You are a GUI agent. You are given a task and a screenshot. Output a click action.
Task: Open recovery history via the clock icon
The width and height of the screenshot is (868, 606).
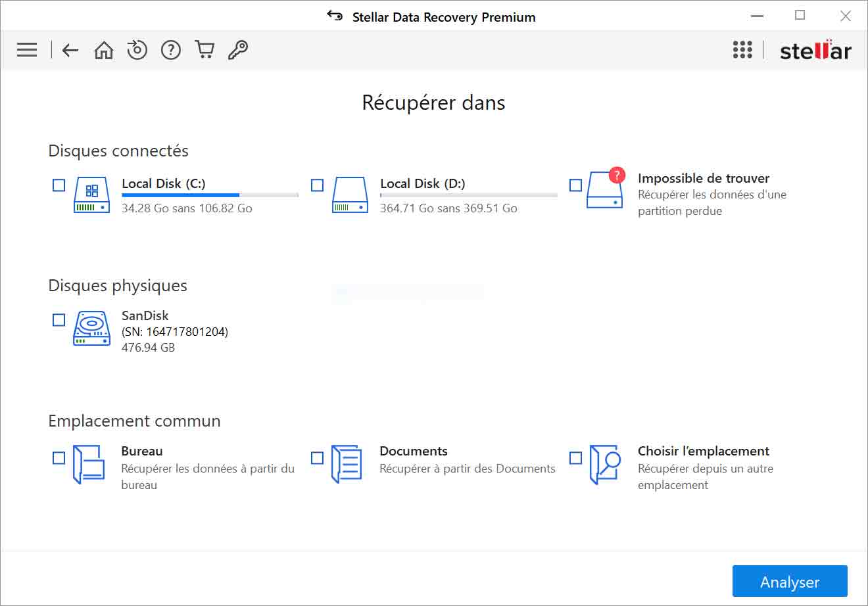[x=137, y=49]
